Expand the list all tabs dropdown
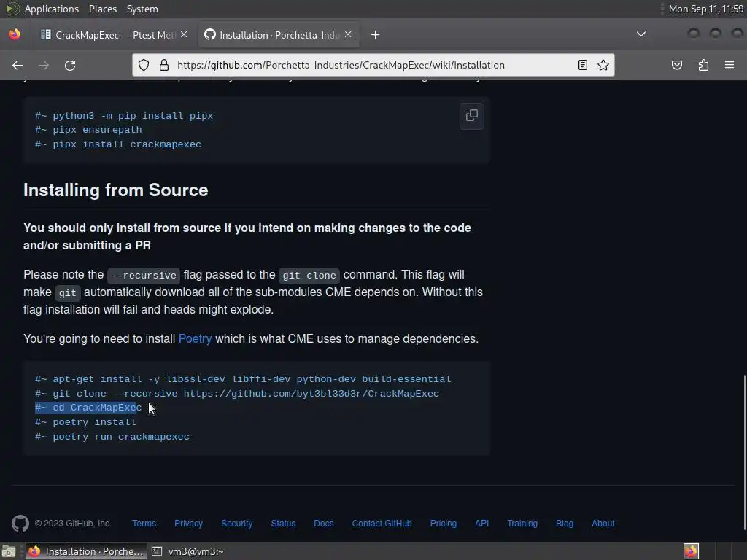This screenshot has height=560, width=747. (640, 34)
